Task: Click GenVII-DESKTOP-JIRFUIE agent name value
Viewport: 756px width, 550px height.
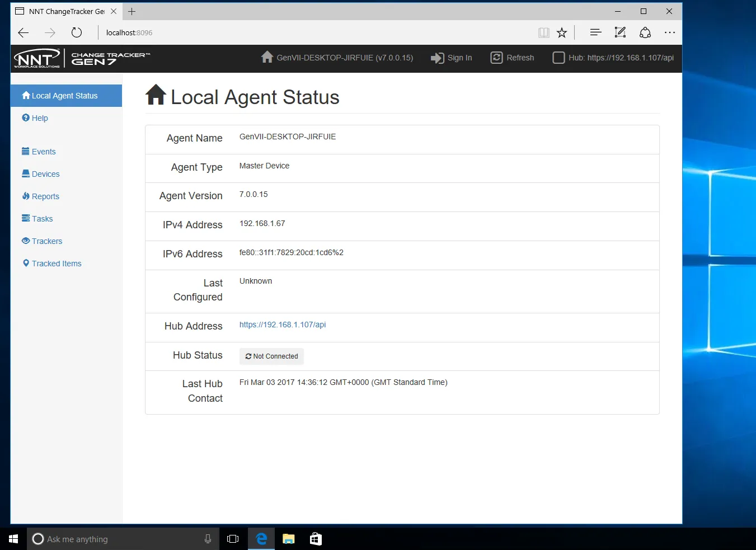Action: coord(288,137)
